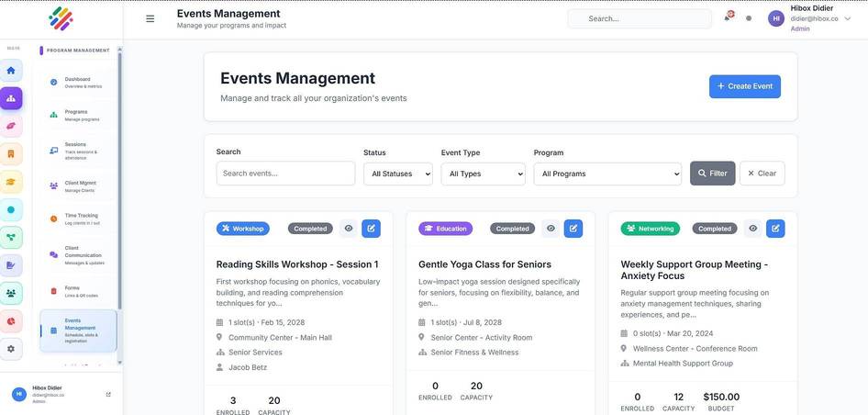The image size is (868, 415).
Task: Open Forms menu item
Action: pos(78,291)
